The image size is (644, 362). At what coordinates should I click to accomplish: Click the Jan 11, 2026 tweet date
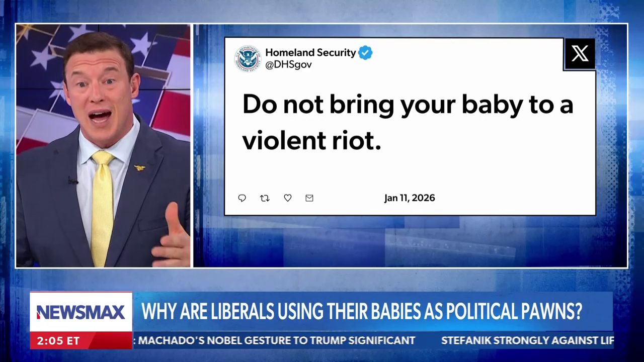pos(410,198)
